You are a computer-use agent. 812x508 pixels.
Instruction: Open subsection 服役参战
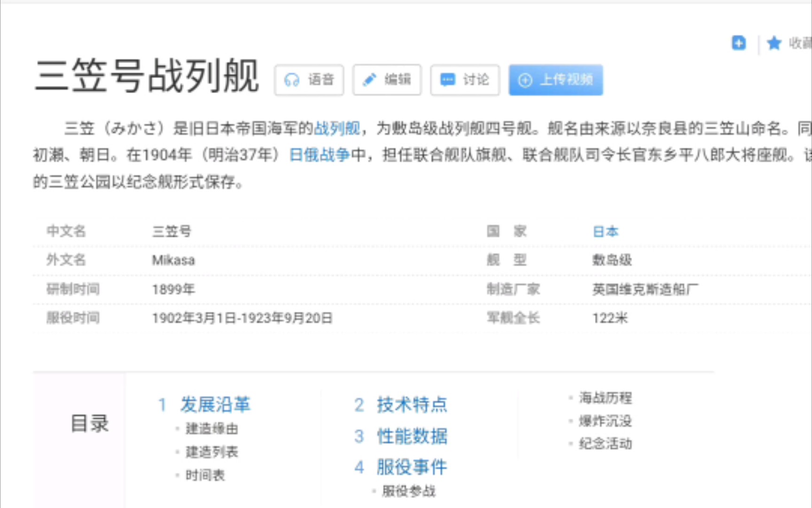pos(409,491)
